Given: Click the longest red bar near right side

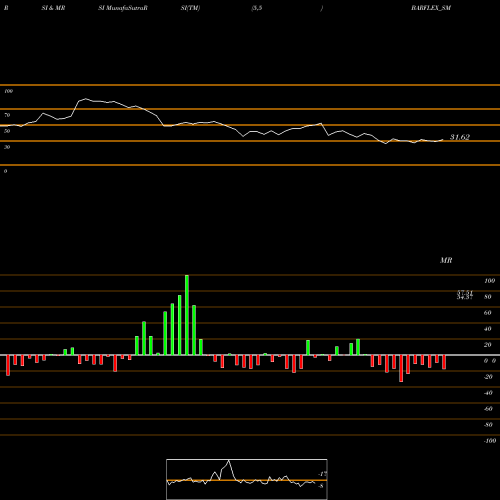Looking at the screenshot, I should tap(401, 368).
